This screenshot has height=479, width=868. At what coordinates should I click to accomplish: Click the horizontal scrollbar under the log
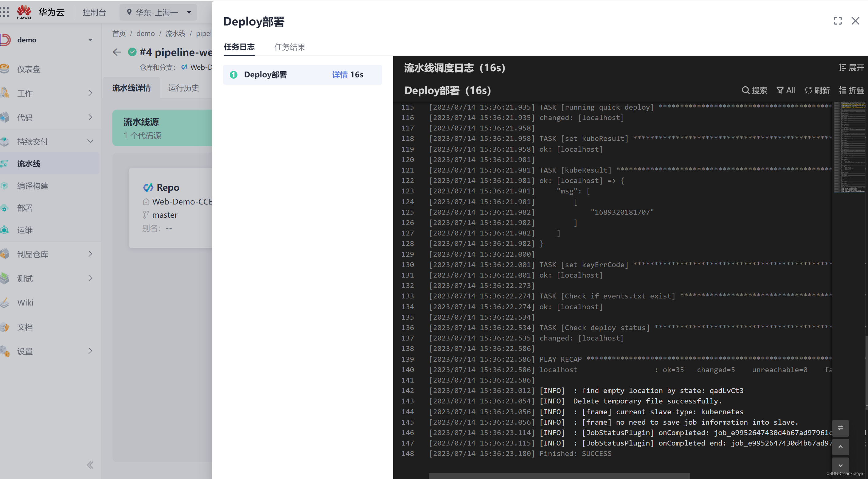(559, 476)
